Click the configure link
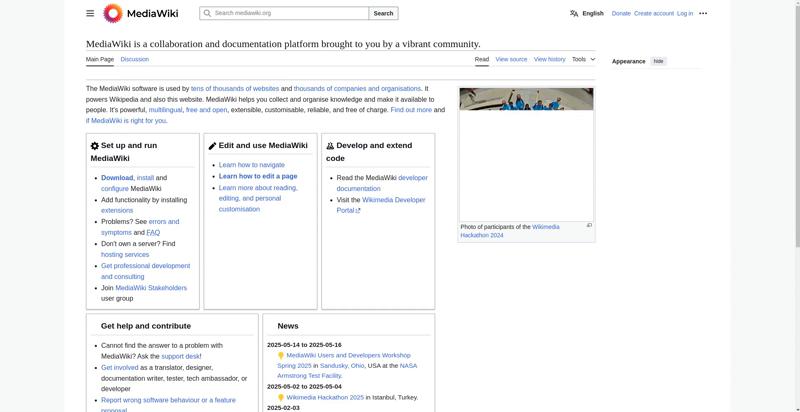This screenshot has width=800, height=412. pos(115,189)
